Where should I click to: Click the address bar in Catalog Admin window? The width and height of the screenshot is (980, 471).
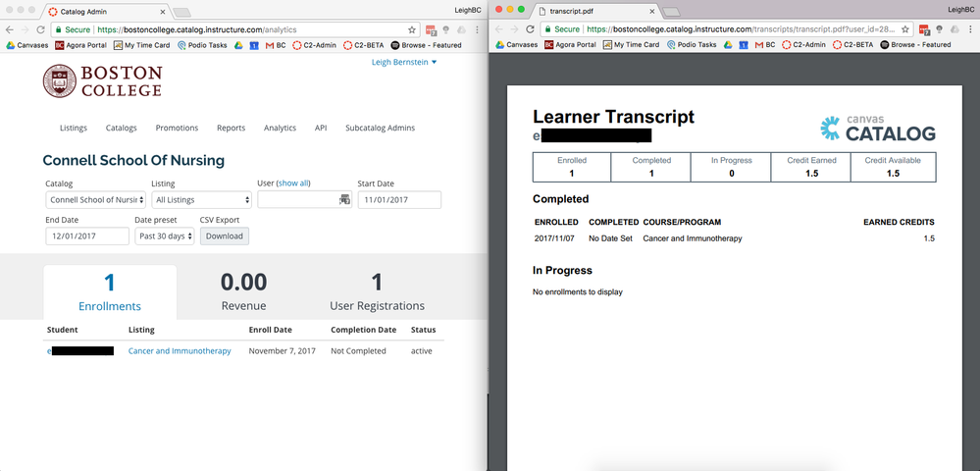tap(235, 29)
